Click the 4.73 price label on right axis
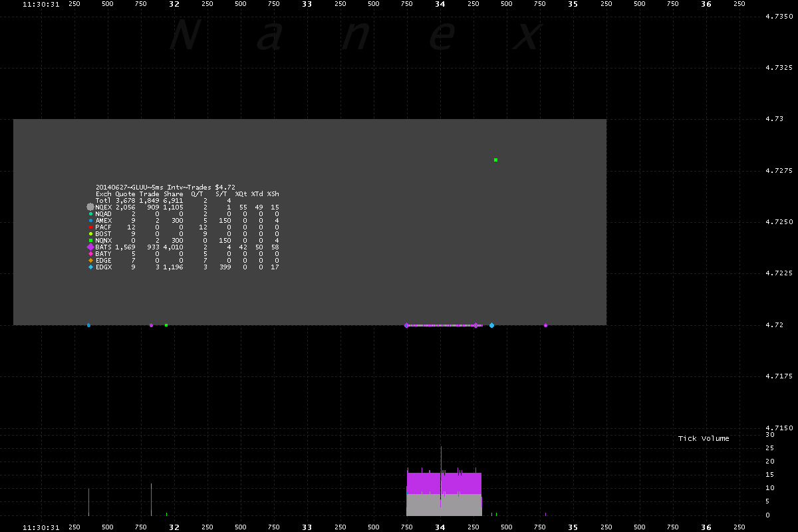 [773, 119]
